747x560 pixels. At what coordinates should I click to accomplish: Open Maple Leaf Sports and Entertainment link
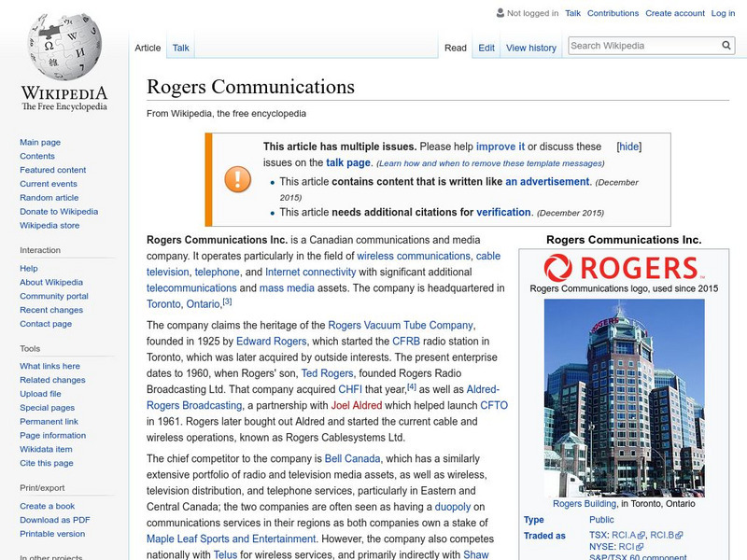[231, 539]
